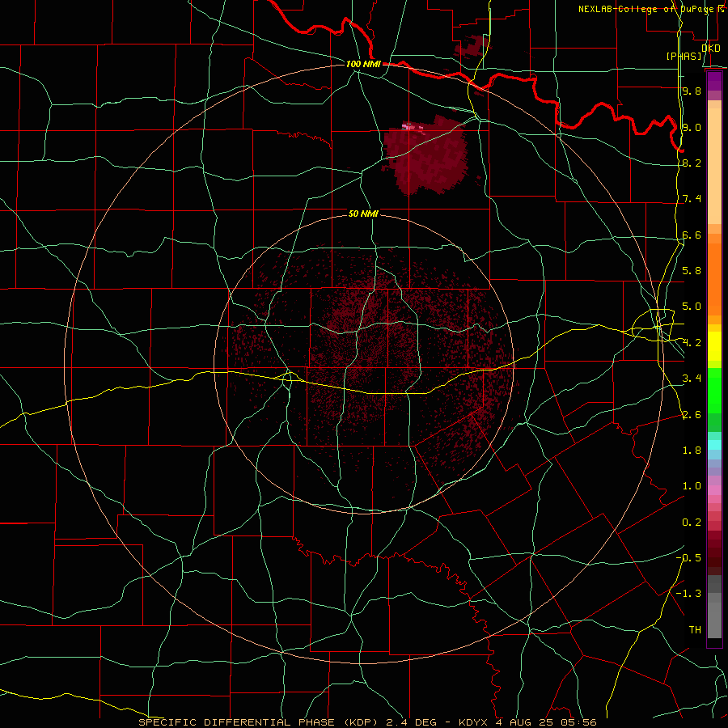Click the TH threshold label on the legend
This screenshot has height=728, width=728.
click(695, 630)
